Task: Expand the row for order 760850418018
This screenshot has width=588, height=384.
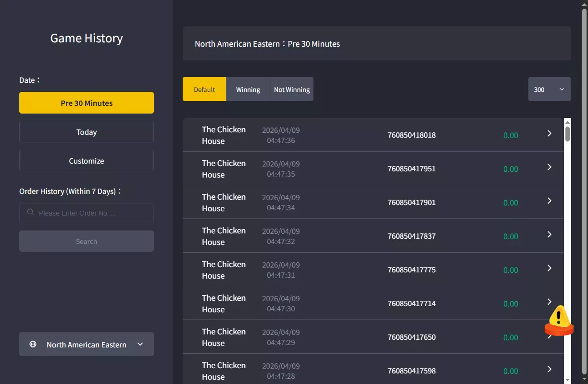Action: pyautogui.click(x=550, y=133)
